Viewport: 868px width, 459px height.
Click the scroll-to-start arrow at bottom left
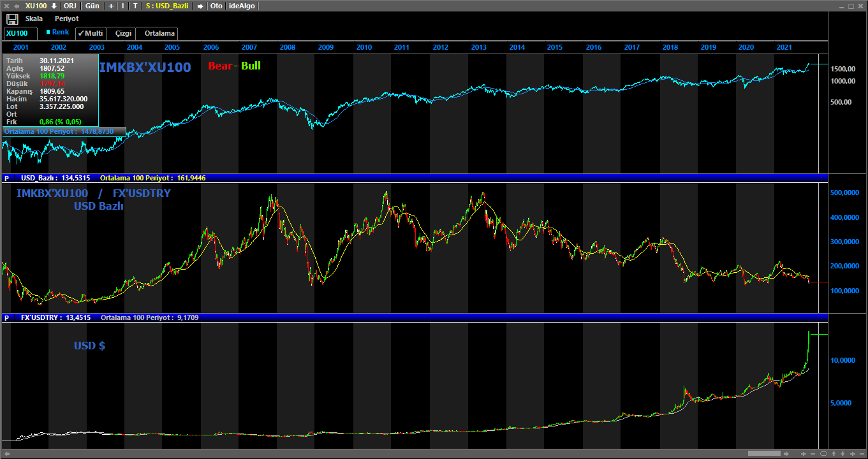point(7,453)
